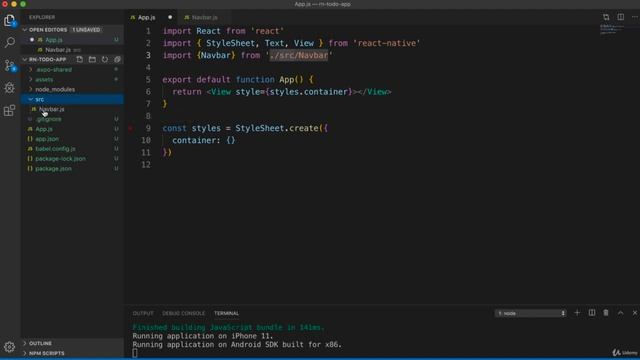Image resolution: width=640 pixels, height=360 pixels.
Task: Open Navbar.js from Open Editors list
Action: (58, 50)
